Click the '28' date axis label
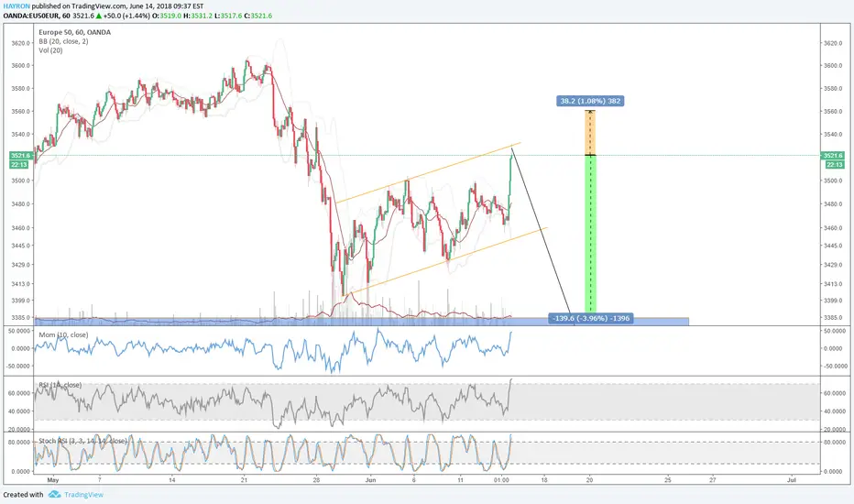The width and height of the screenshot is (854, 504). [316, 480]
